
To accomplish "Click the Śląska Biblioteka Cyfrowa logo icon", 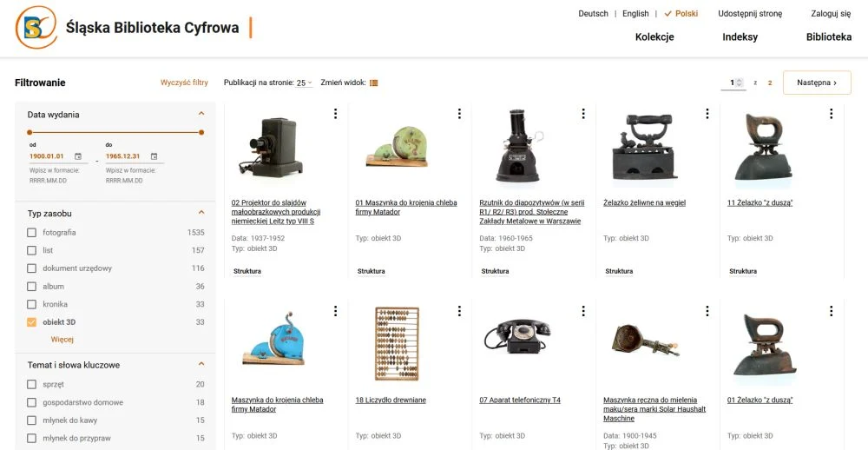I will click(x=36, y=27).
